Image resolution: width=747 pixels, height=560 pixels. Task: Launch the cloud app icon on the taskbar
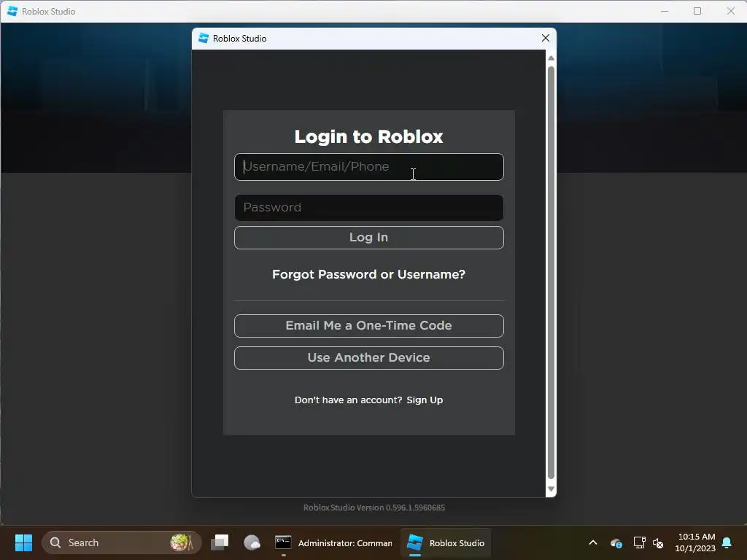click(252, 542)
